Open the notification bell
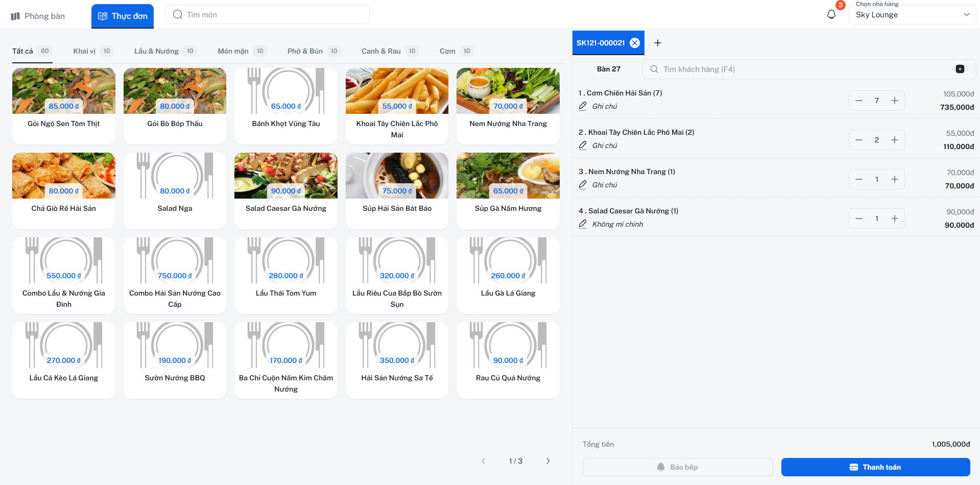The width and height of the screenshot is (980, 485). pyautogui.click(x=831, y=15)
